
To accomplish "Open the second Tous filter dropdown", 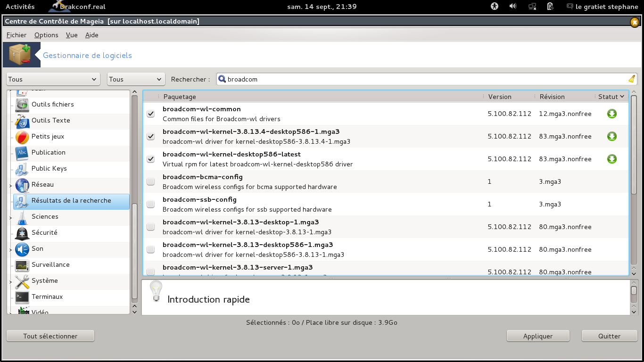I will [136, 79].
